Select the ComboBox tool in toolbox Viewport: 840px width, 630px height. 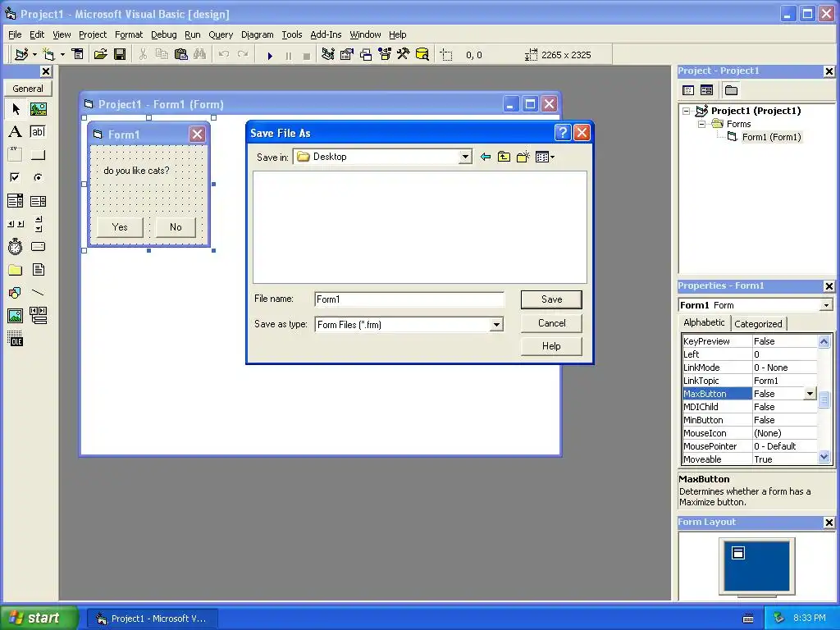point(16,201)
